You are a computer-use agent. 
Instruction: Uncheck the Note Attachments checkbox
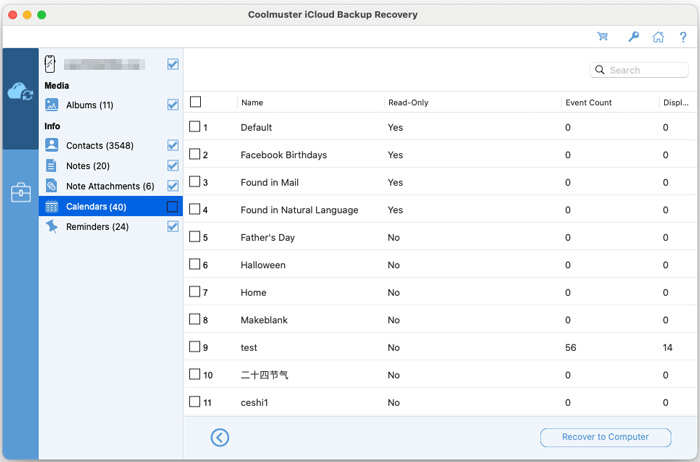(x=173, y=186)
